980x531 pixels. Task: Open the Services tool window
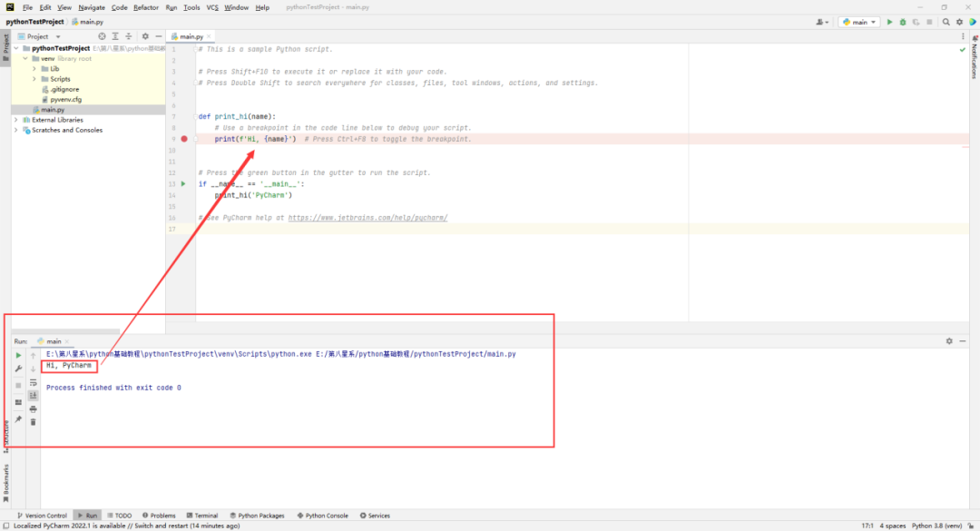(375, 516)
